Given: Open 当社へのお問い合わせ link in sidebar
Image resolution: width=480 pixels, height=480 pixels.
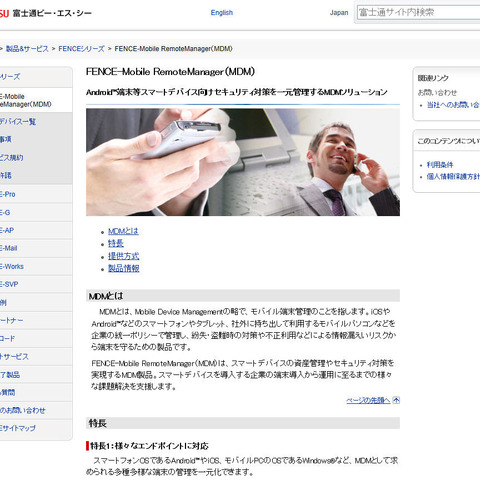Looking at the screenshot, I should point(453,105).
